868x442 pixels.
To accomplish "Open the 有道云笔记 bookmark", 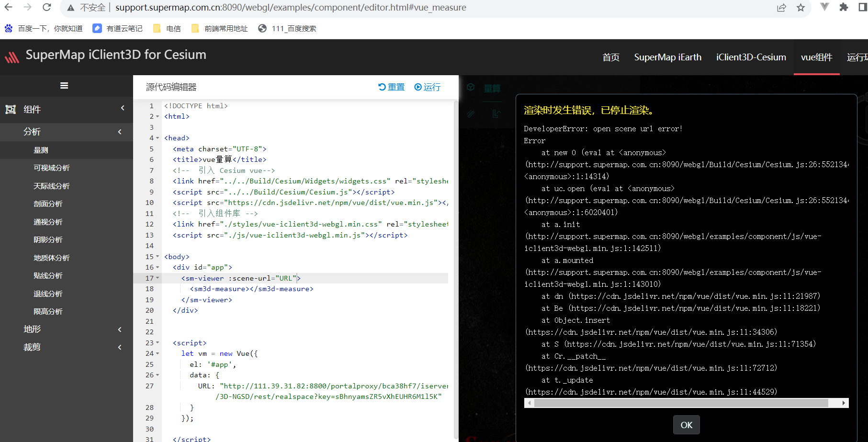I will tap(118, 29).
